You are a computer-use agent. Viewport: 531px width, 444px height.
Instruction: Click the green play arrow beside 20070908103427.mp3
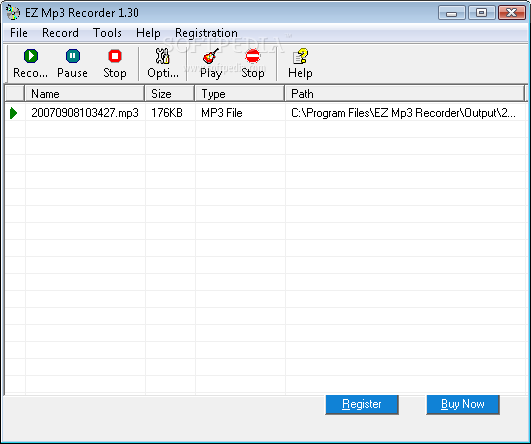14,113
